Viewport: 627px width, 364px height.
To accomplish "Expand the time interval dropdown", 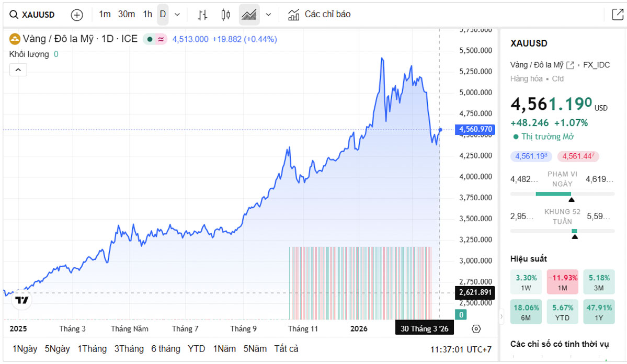I will [x=177, y=15].
